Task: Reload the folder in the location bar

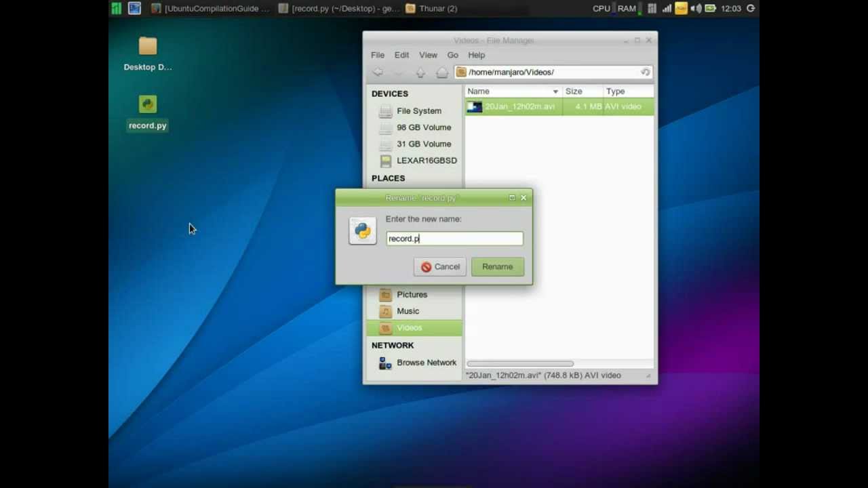Action: (645, 72)
